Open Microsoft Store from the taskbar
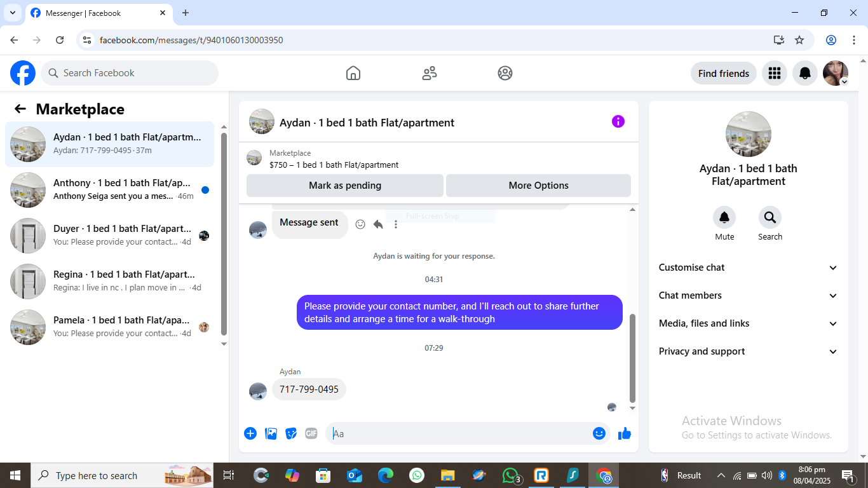 (323, 475)
